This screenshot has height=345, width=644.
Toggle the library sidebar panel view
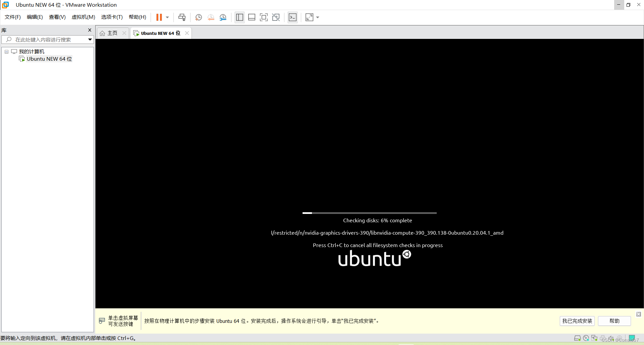point(239,17)
